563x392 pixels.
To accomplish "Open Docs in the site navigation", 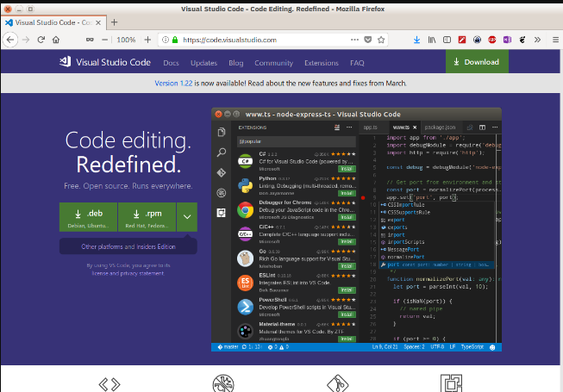I will [171, 63].
